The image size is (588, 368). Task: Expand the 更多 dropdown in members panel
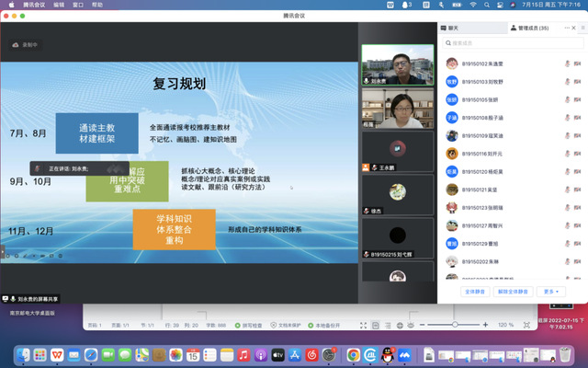[551, 291]
